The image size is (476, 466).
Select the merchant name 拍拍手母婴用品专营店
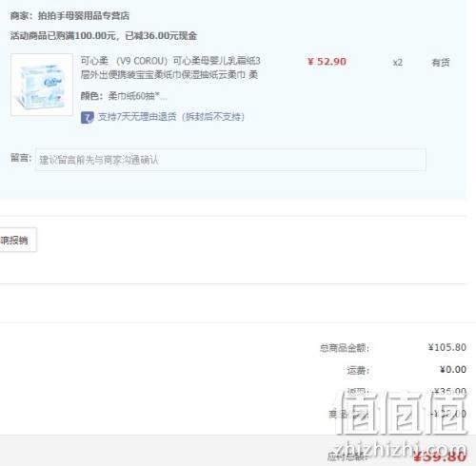[x=84, y=15]
